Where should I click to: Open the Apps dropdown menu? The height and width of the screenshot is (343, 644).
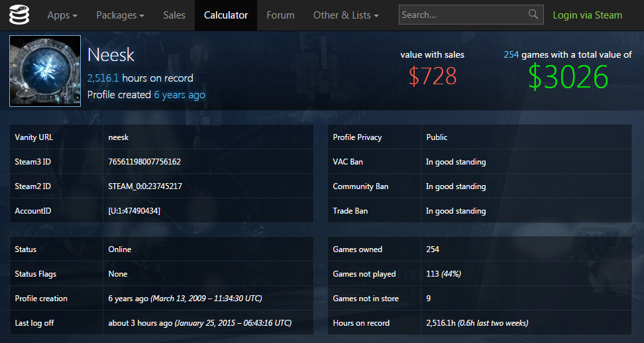pos(62,15)
